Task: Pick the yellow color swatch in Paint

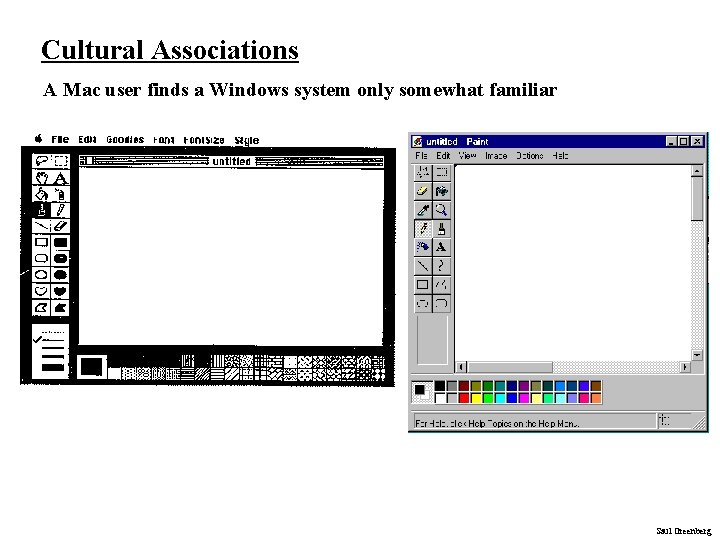Action: [476, 398]
